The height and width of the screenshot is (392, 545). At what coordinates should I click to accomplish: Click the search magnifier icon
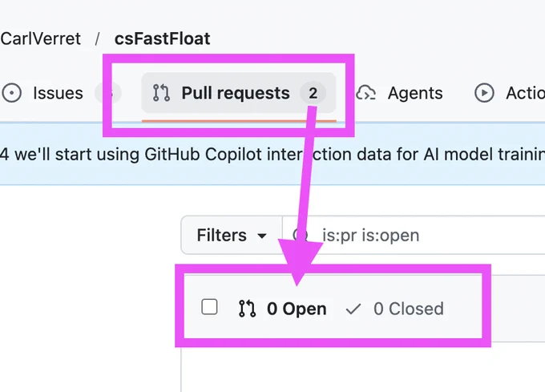pos(300,235)
